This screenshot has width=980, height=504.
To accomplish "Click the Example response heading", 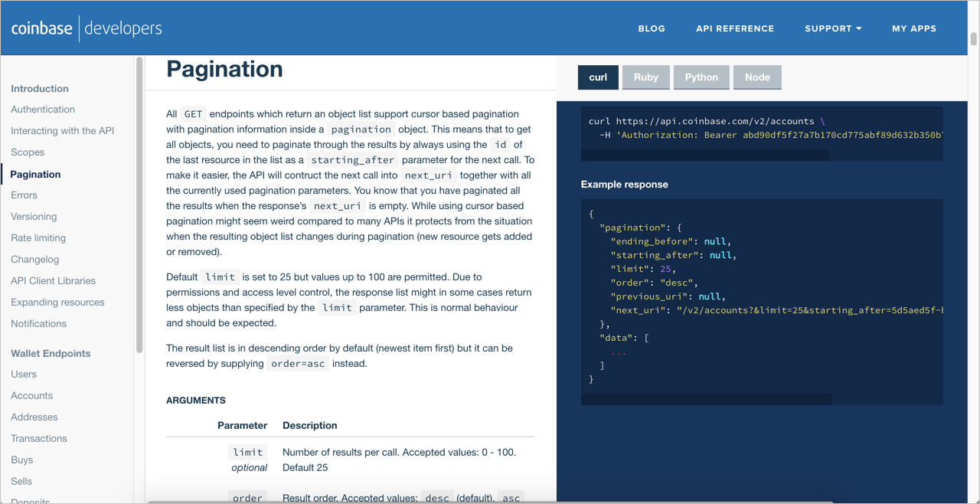I will click(x=625, y=185).
